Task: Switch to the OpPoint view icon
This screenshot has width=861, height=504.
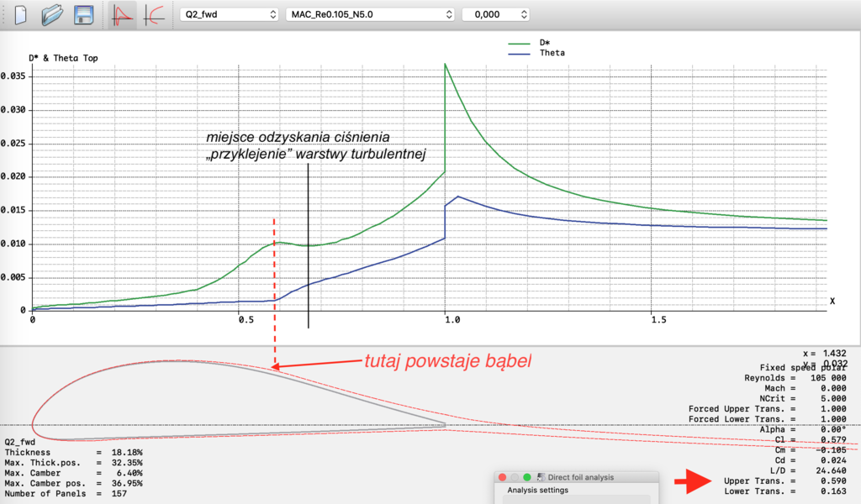Action: 123,15
